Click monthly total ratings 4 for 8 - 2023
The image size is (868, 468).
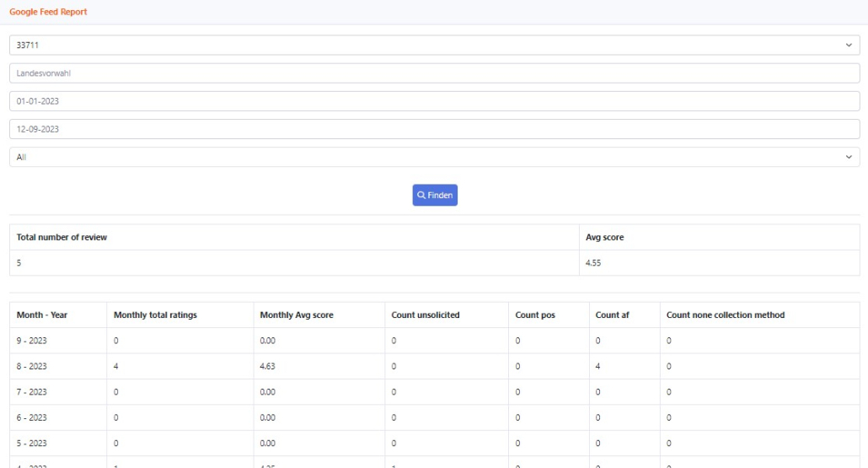(x=115, y=366)
